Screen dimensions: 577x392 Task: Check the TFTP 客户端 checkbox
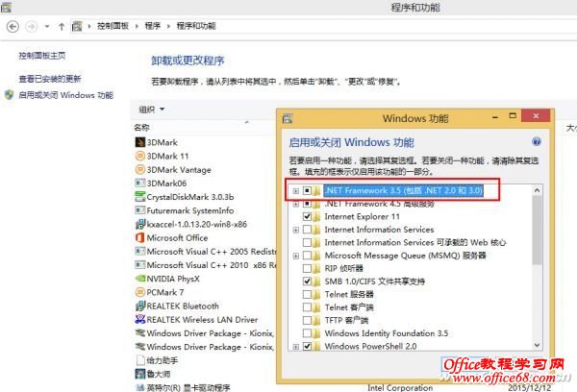[x=307, y=320]
